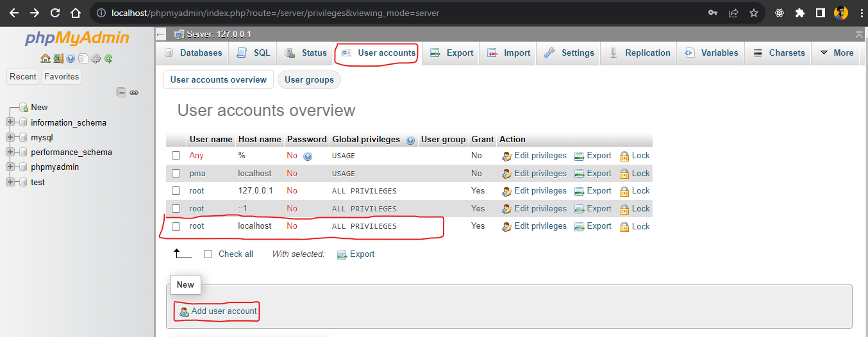Select User accounts overview sub-tab

coord(219,80)
